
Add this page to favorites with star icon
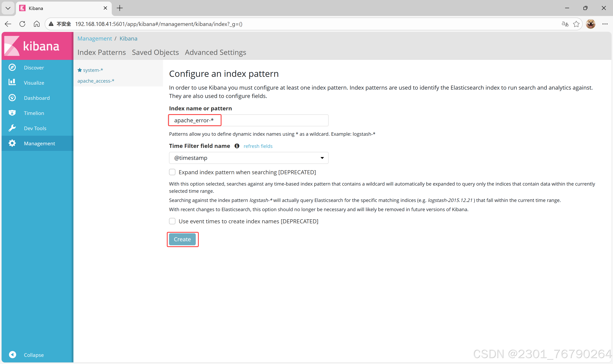coord(576,24)
